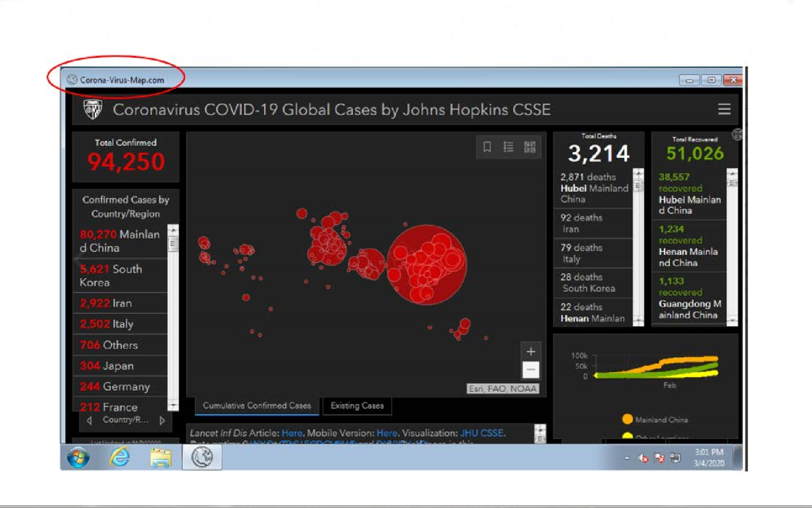Screen dimensions: 812x508
Task: Click 38,557 recovered Hubei entry
Action: (689, 194)
